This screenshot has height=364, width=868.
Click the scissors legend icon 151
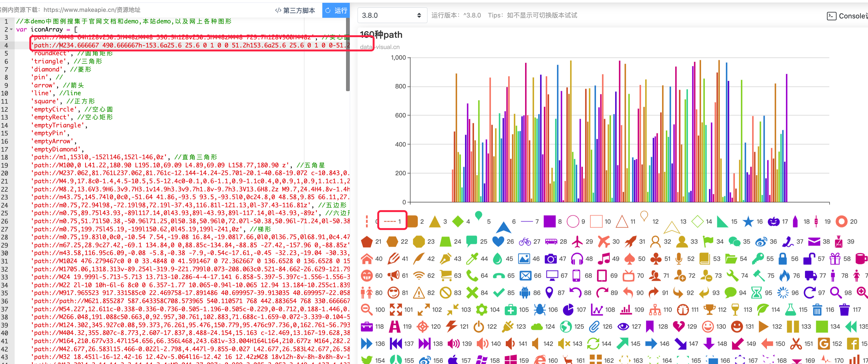point(796,343)
